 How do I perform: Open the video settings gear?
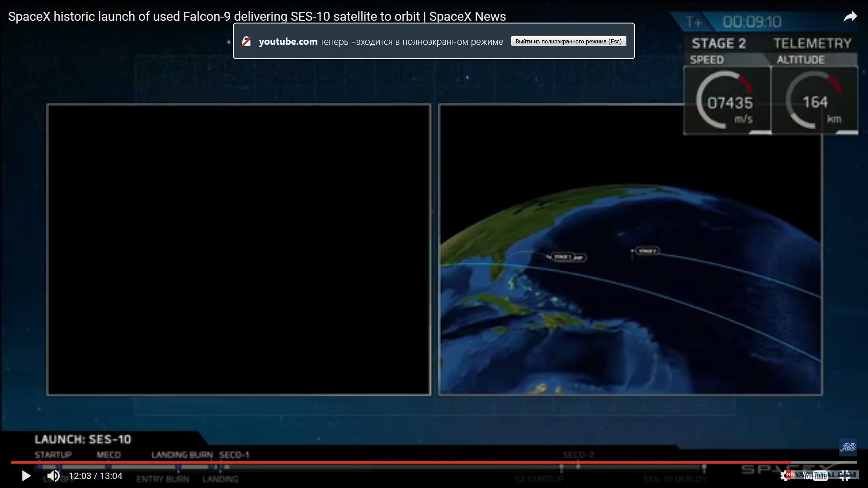786,476
